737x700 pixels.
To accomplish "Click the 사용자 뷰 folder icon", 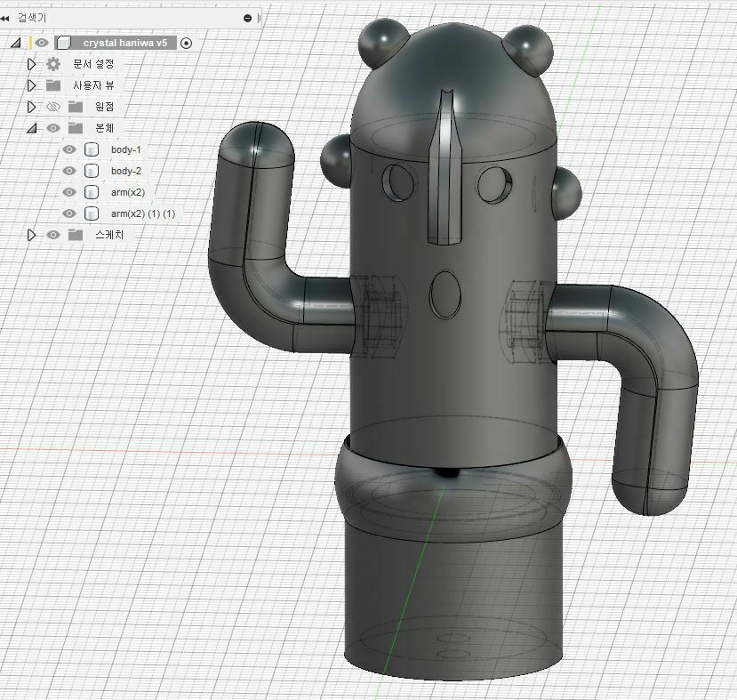I will 53,85.
